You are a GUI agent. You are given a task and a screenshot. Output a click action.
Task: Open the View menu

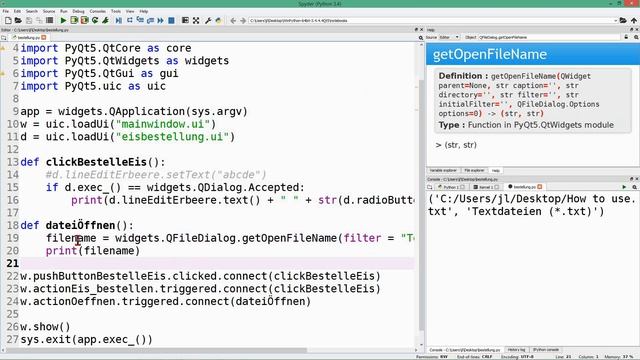point(130,11)
